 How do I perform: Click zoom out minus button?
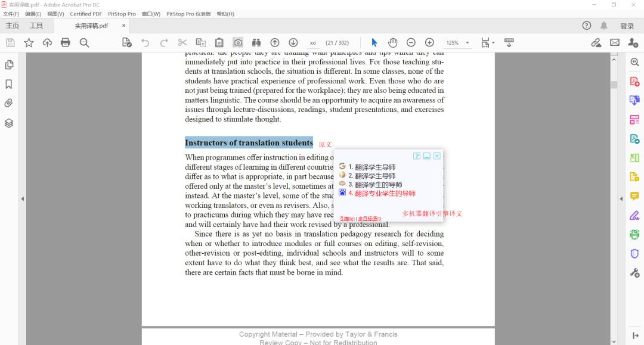click(411, 42)
